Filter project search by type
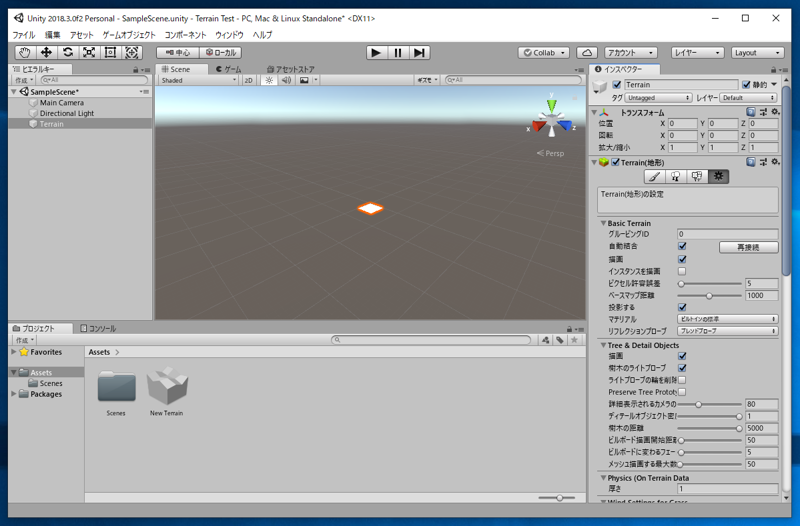Screen dimensions: 800x526 pyautogui.click(x=545, y=340)
